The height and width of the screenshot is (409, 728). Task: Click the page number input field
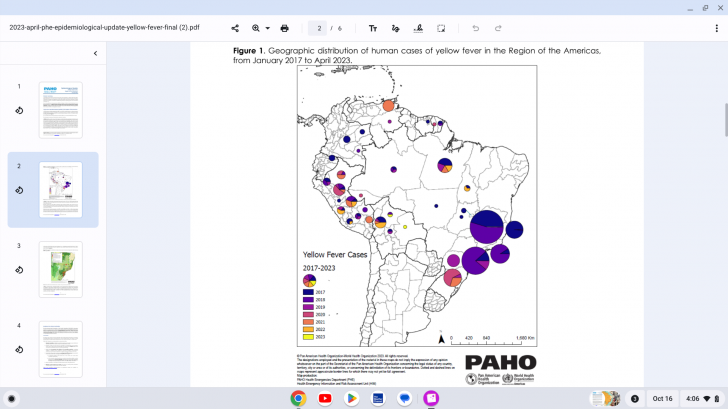pyautogui.click(x=320, y=28)
